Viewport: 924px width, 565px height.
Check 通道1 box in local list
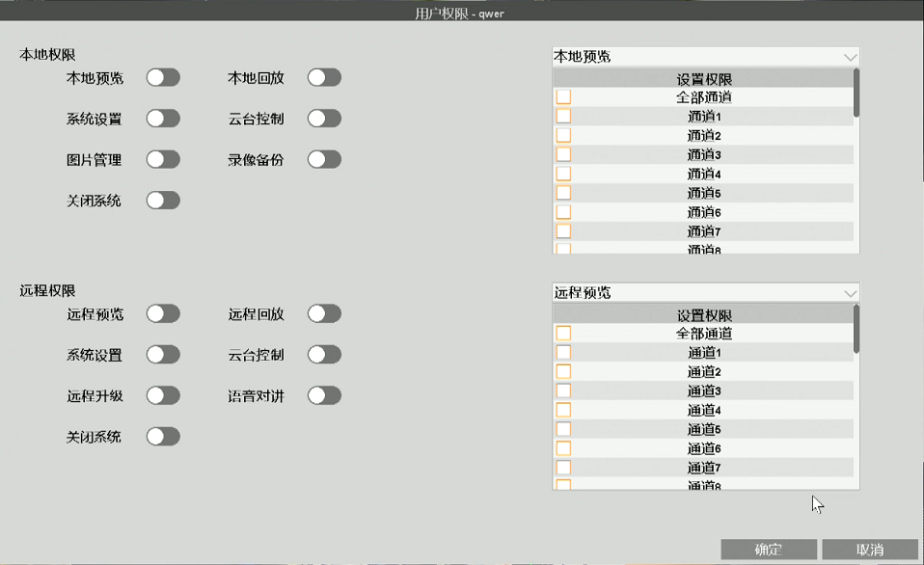pyautogui.click(x=563, y=117)
